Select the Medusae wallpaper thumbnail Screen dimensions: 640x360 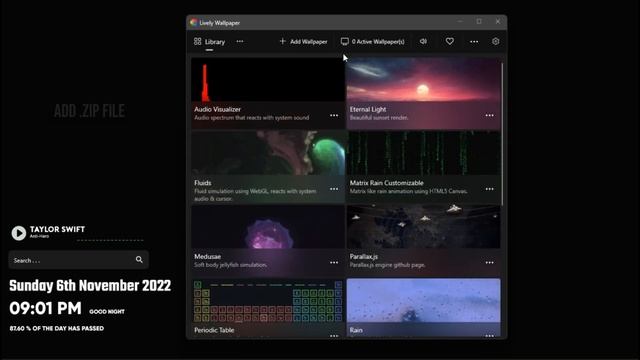click(268, 227)
